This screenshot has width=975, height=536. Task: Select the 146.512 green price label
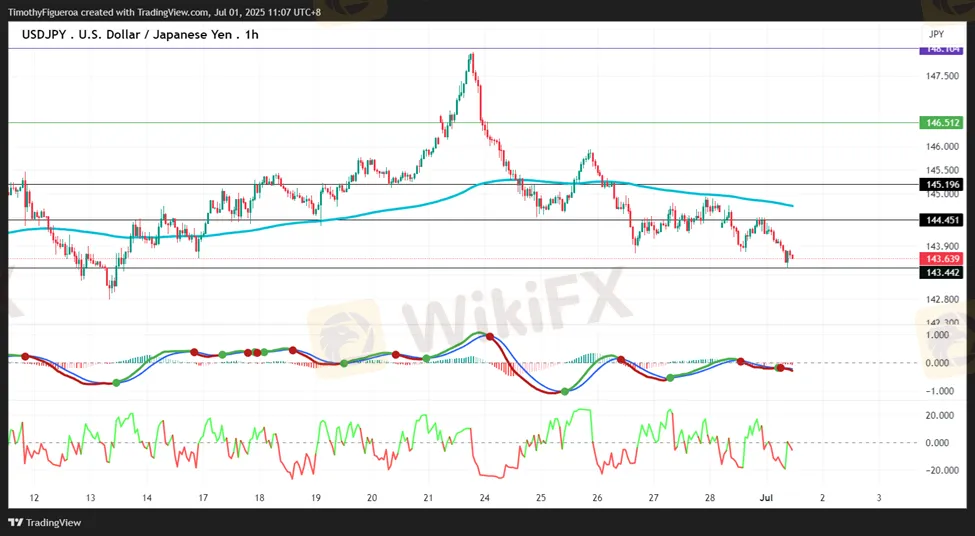click(941, 122)
